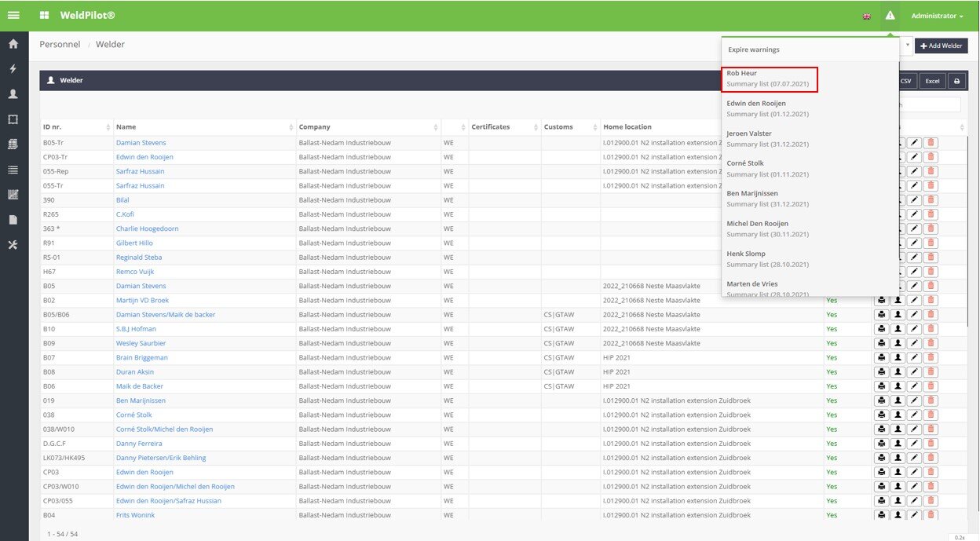
Task: Open the Charlie Hoogedoorn welder link
Action: (x=147, y=228)
